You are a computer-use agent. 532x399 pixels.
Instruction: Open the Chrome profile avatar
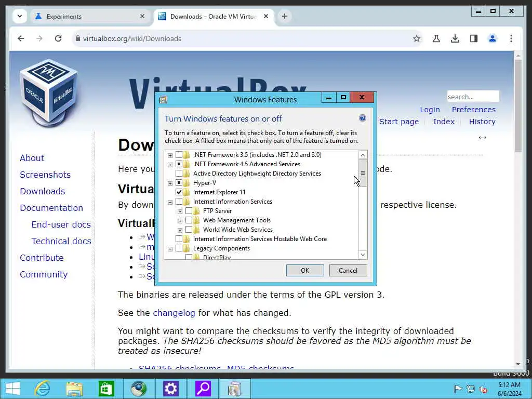coord(493,38)
